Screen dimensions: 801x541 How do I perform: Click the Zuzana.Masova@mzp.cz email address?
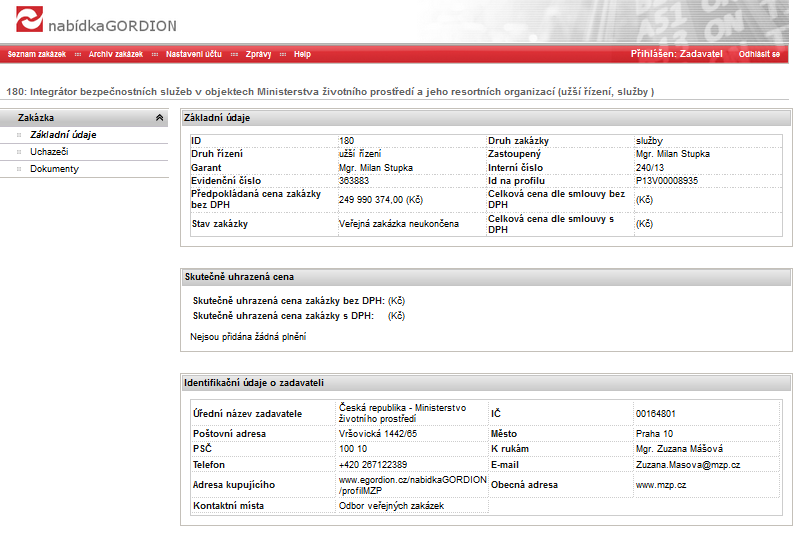pyautogui.click(x=687, y=465)
